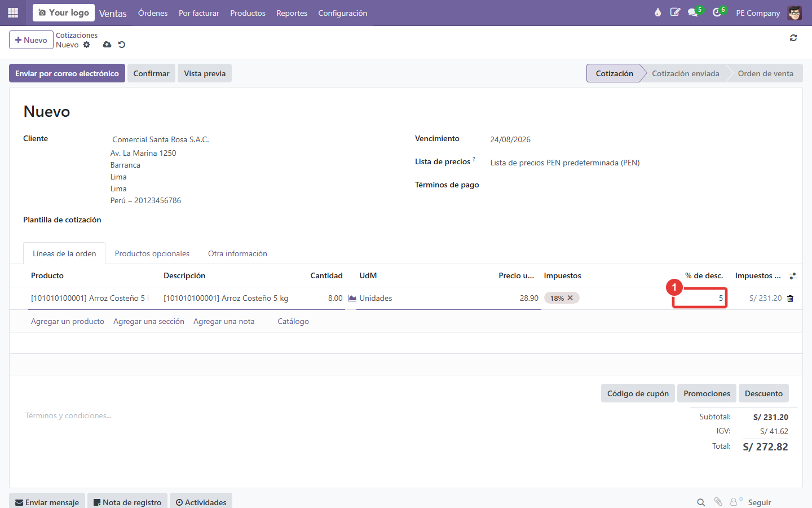Click Enviar mensaje in chatter

pyautogui.click(x=47, y=502)
